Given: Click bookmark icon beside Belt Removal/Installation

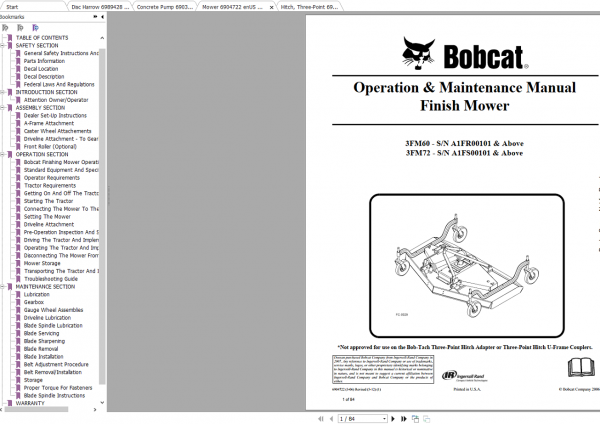Looking at the screenshot, I should coord(18,372).
